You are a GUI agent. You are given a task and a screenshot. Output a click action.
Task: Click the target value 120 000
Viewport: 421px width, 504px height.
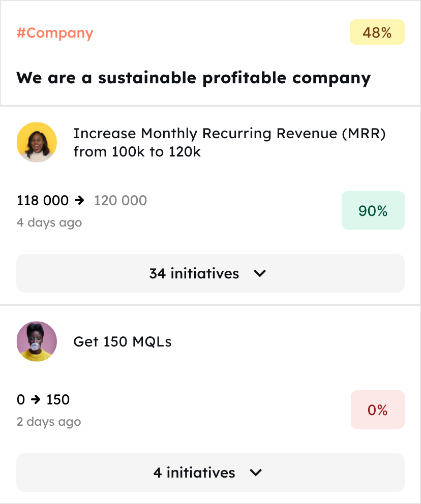tap(121, 201)
